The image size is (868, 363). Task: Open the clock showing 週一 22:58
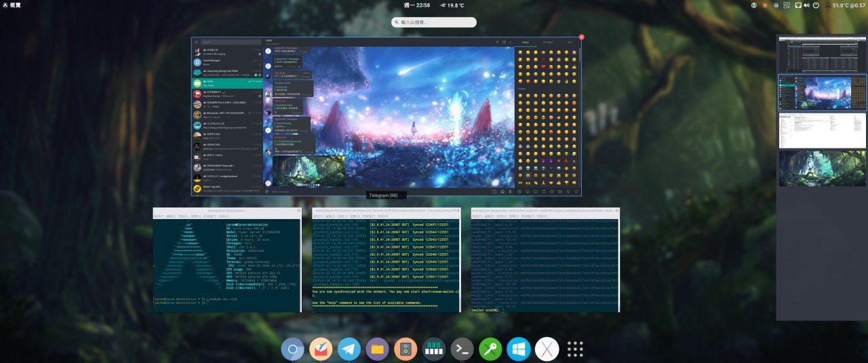pyautogui.click(x=418, y=5)
